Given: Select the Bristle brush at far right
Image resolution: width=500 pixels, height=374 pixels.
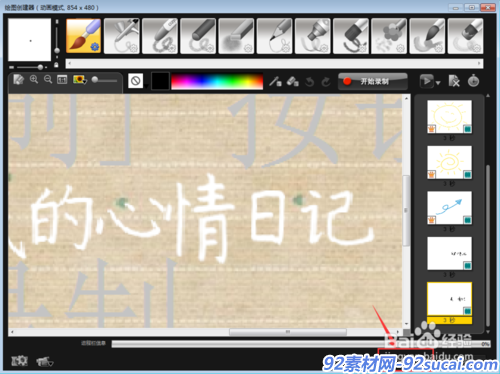Looking at the screenshot, I should tap(465, 36).
